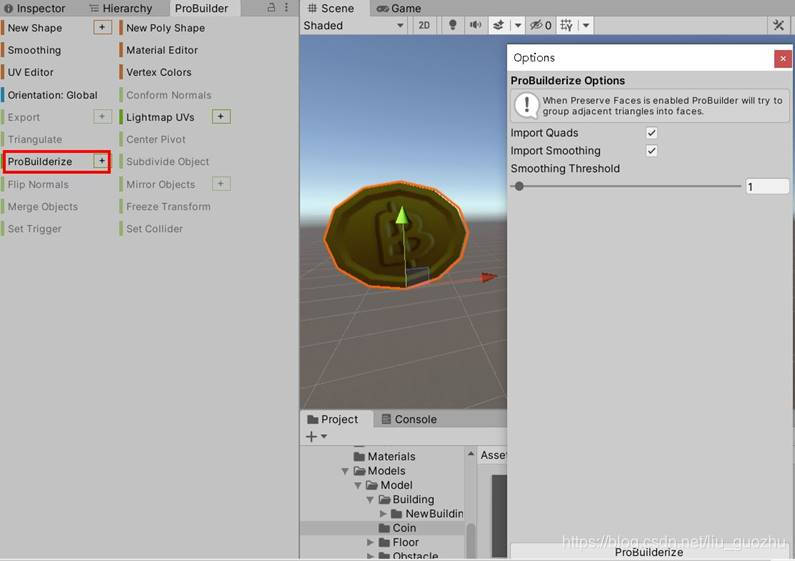Viewport: 795px width, 561px height.
Task: Click the New Shape button
Action: [35, 27]
